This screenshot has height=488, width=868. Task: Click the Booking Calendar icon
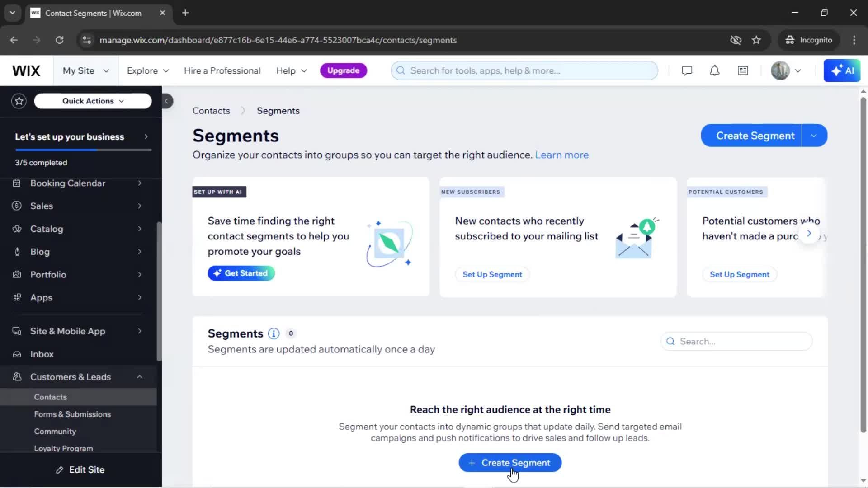pyautogui.click(x=17, y=183)
